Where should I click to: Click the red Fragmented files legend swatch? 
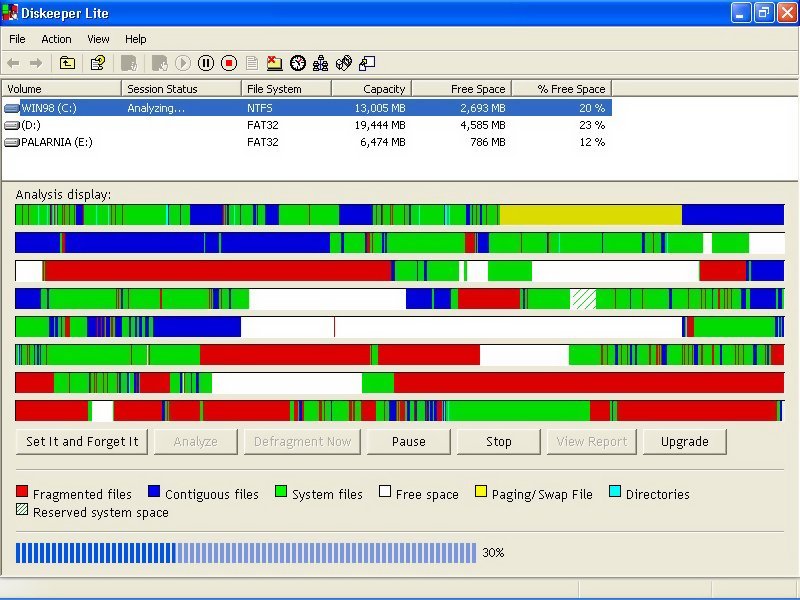coord(22,493)
